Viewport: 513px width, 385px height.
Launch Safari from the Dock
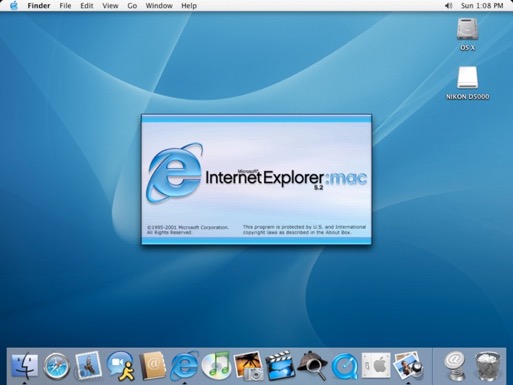click(56, 366)
